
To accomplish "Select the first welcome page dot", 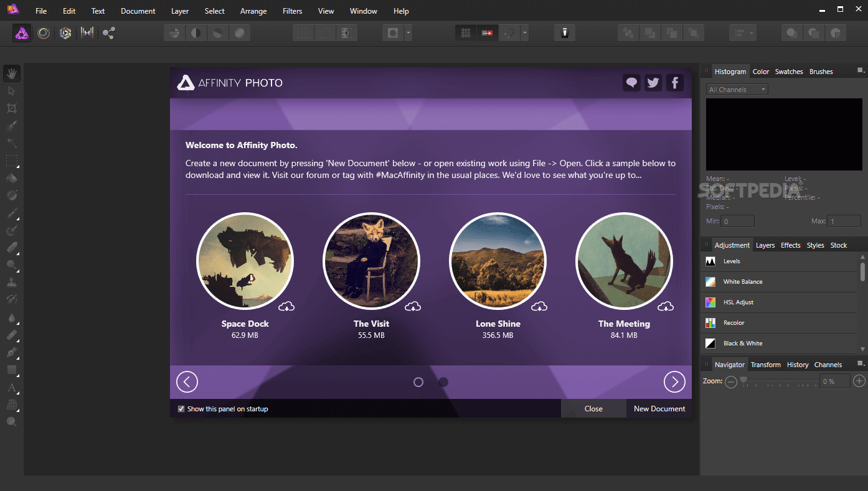I will [418, 382].
